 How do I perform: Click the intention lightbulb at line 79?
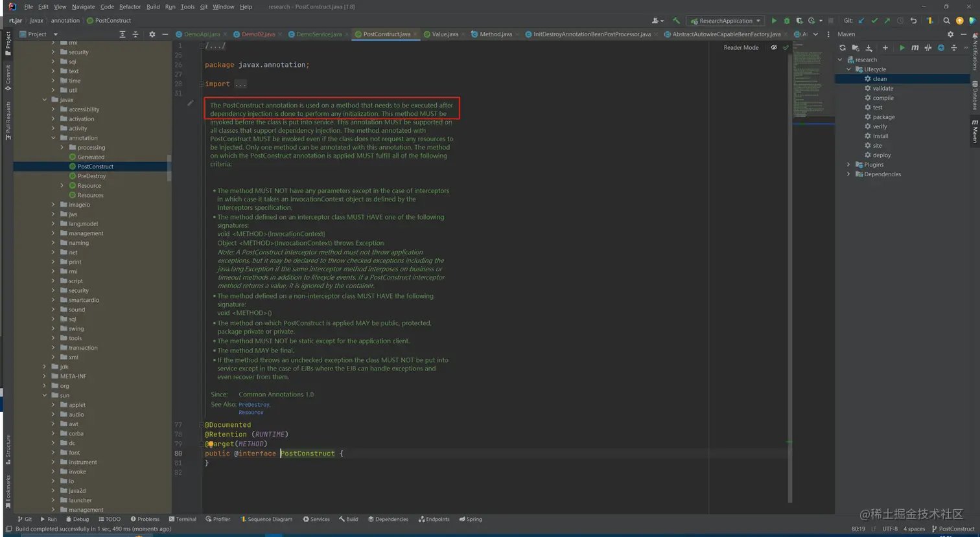tap(210, 444)
